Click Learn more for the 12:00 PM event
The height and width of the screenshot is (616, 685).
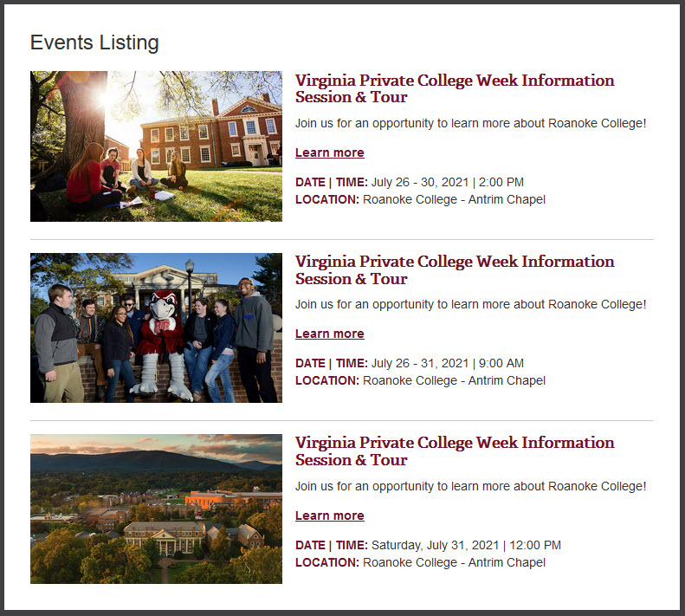point(329,515)
